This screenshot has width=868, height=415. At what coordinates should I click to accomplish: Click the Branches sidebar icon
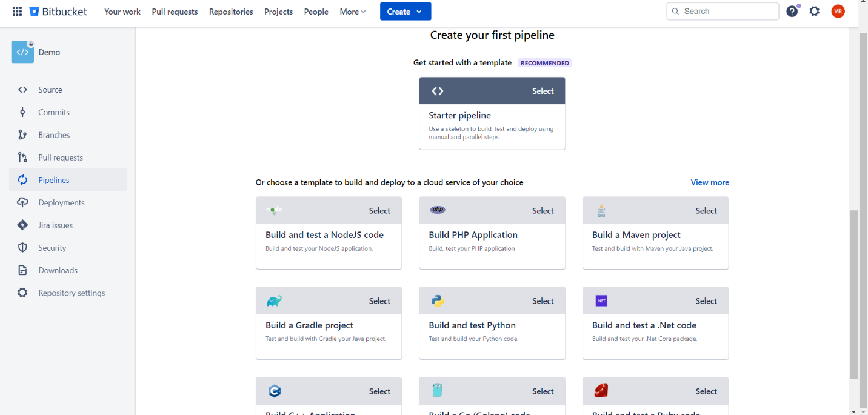pyautogui.click(x=22, y=134)
